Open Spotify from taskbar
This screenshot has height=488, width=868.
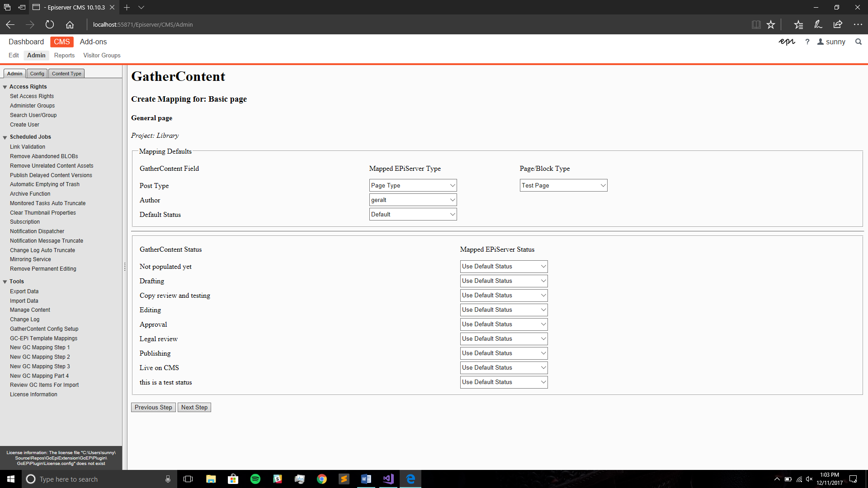pyautogui.click(x=255, y=479)
